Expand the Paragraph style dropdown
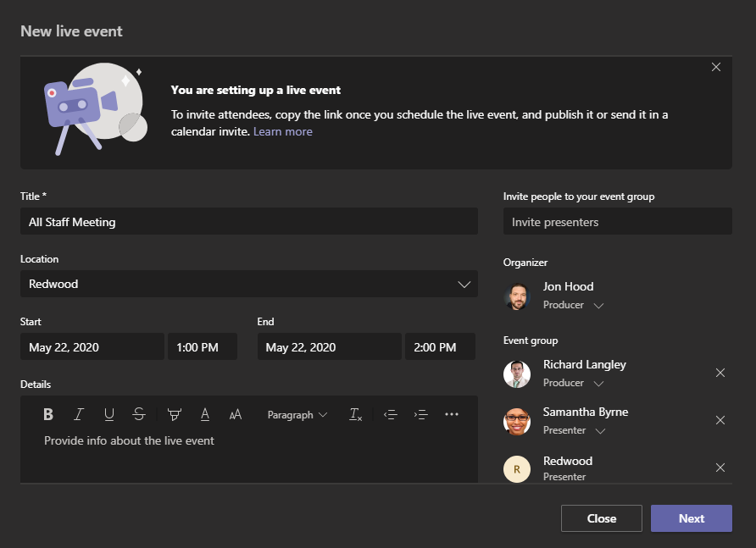 tap(297, 414)
